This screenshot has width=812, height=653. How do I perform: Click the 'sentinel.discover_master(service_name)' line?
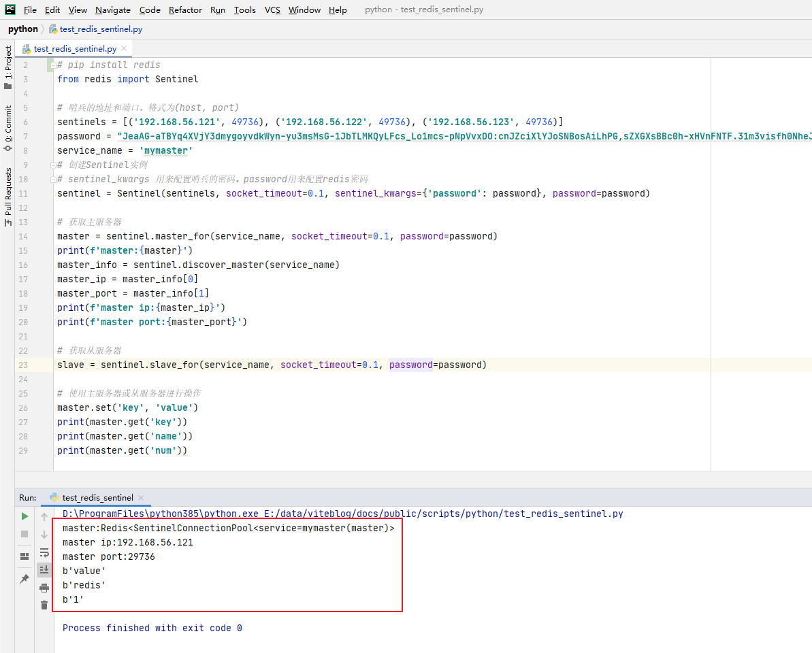(x=198, y=265)
